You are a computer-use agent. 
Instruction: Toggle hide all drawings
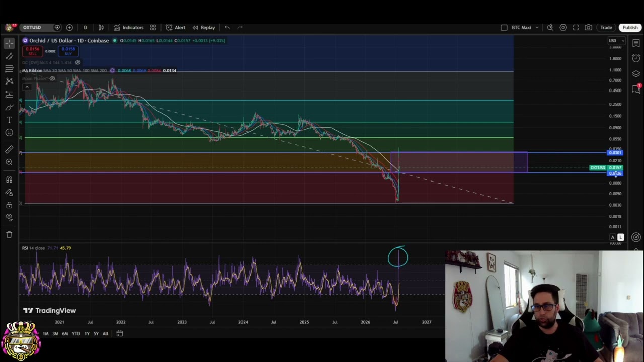9,217
